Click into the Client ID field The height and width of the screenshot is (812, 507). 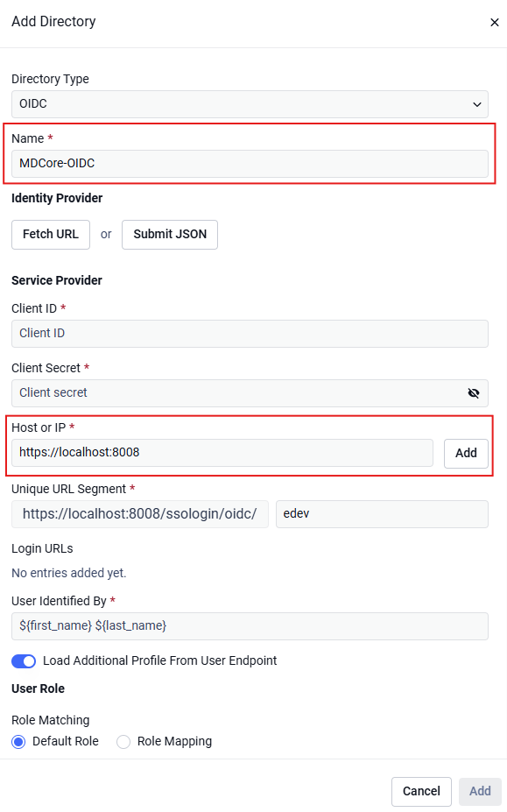[x=250, y=334]
